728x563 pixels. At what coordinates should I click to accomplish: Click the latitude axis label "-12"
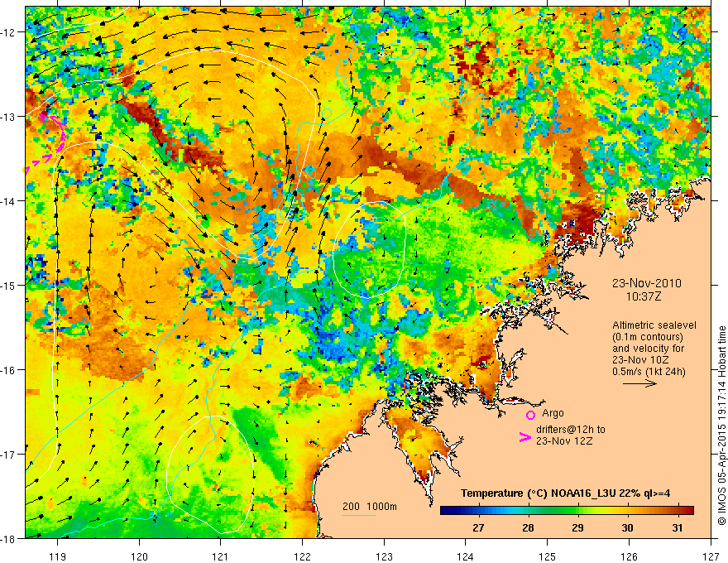(x=9, y=32)
